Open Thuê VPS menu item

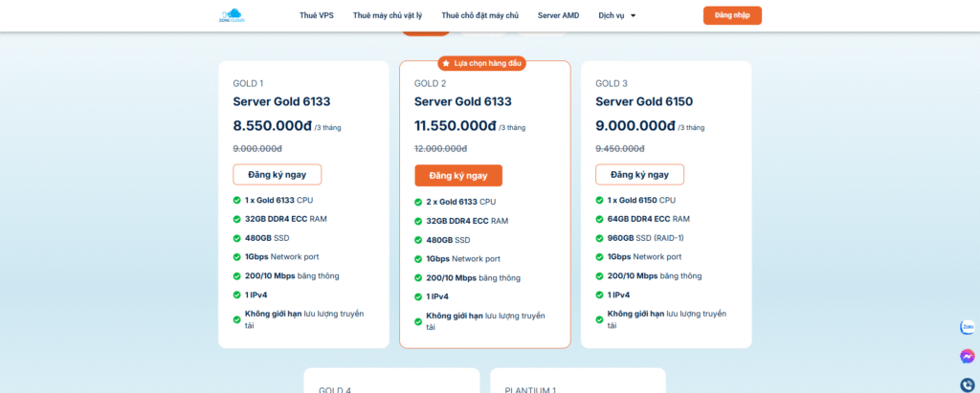(x=316, y=15)
